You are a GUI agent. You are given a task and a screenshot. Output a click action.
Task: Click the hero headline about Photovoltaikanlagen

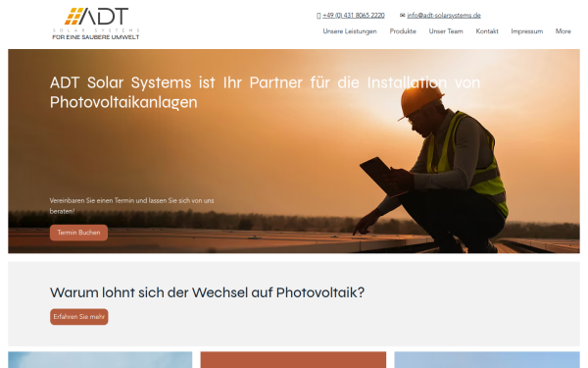pyautogui.click(x=265, y=92)
